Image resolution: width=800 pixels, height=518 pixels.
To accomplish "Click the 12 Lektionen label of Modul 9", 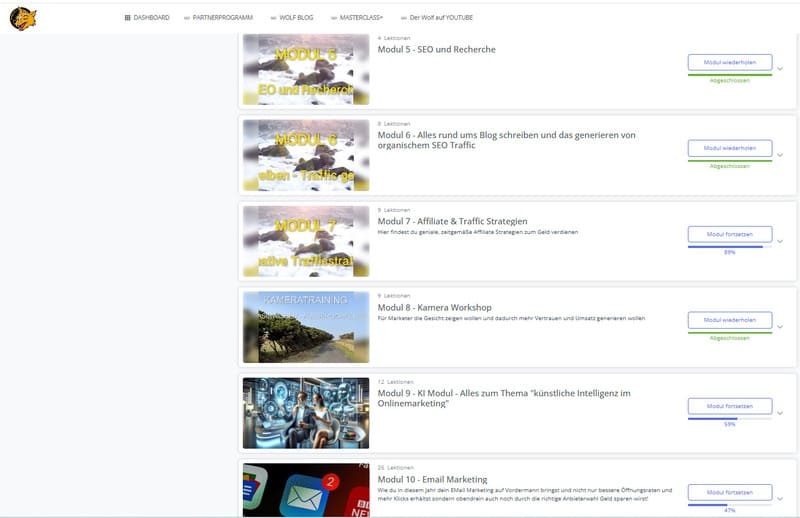I will tap(395, 382).
